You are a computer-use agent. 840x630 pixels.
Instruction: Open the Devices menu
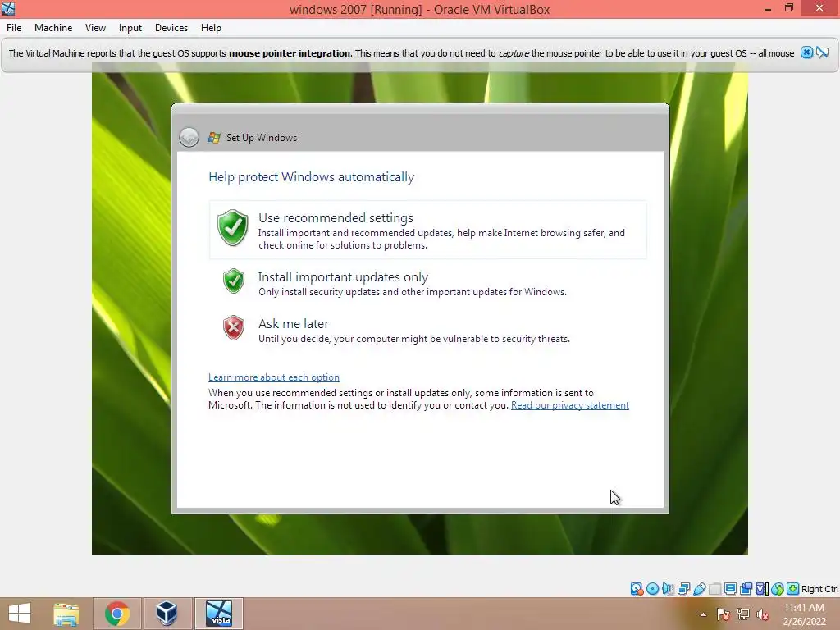(171, 28)
